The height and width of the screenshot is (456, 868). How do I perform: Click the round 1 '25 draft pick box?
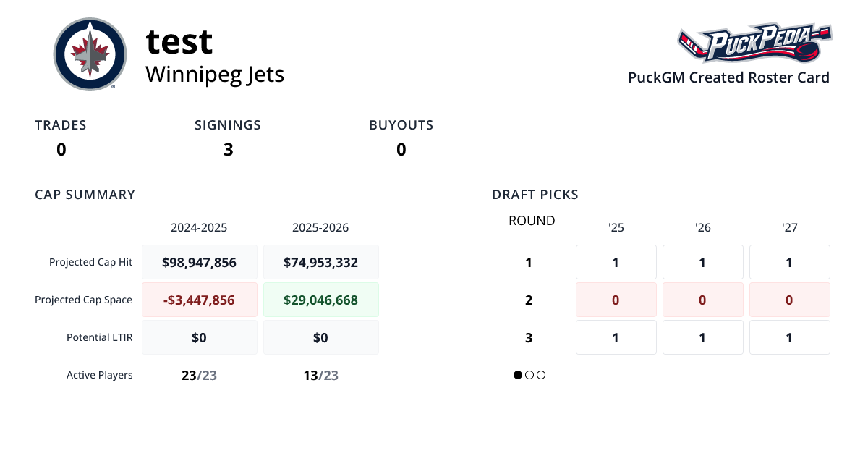616,262
